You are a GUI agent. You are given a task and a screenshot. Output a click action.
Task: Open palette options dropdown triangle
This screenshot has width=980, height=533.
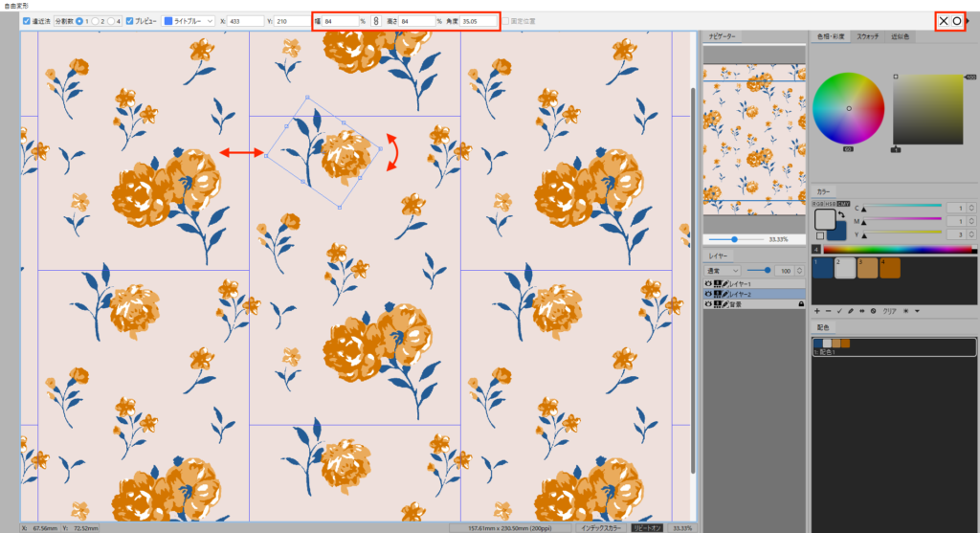pos(917,311)
